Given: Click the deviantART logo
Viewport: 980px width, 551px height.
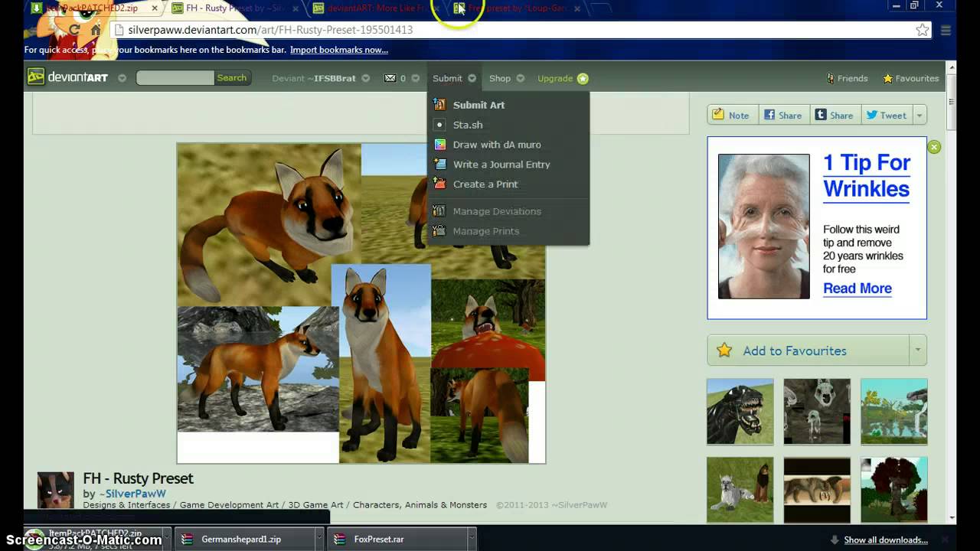Looking at the screenshot, I should coord(68,77).
